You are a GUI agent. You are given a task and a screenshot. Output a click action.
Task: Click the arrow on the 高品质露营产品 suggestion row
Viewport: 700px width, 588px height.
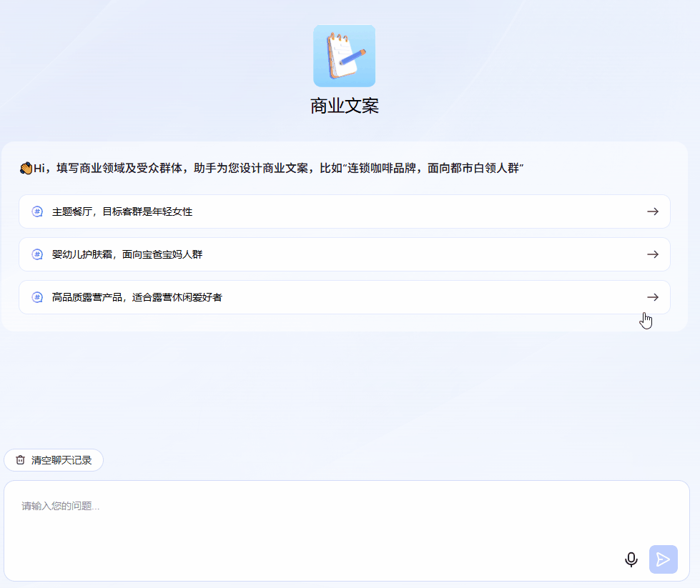point(652,297)
